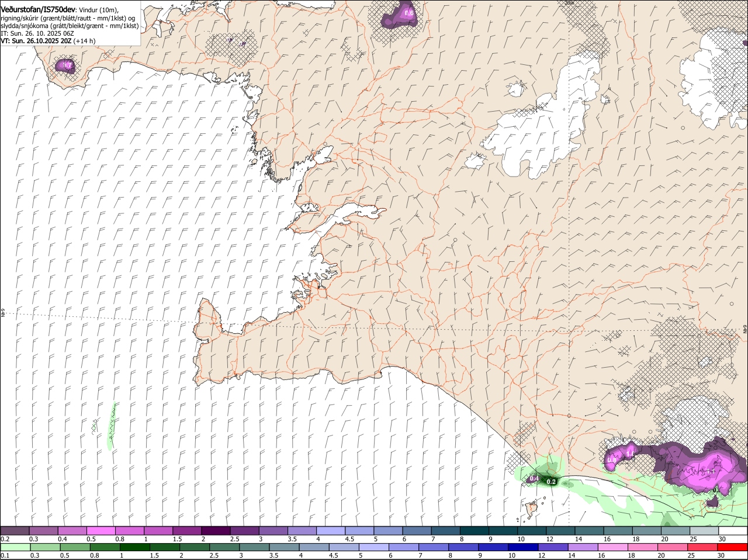Screen dimensions: 748x560
Task: Pick the lower legend swatch between 10 and 12
Action: point(523,547)
